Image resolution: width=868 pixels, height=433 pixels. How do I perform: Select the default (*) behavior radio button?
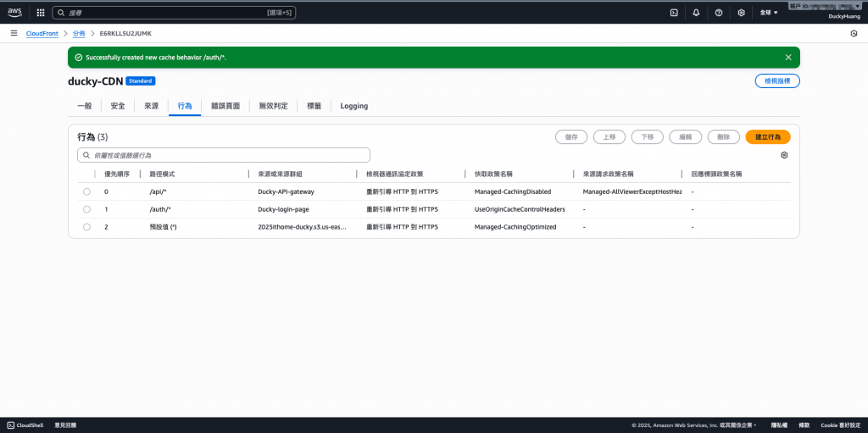[86, 227]
